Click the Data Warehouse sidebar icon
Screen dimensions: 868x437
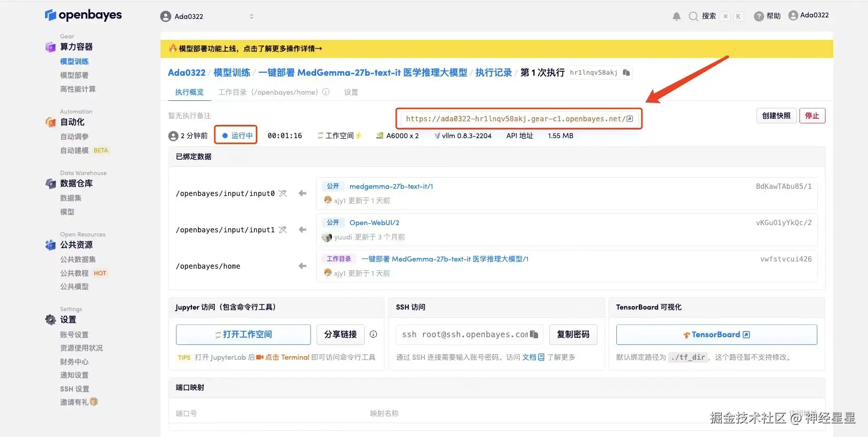50,183
